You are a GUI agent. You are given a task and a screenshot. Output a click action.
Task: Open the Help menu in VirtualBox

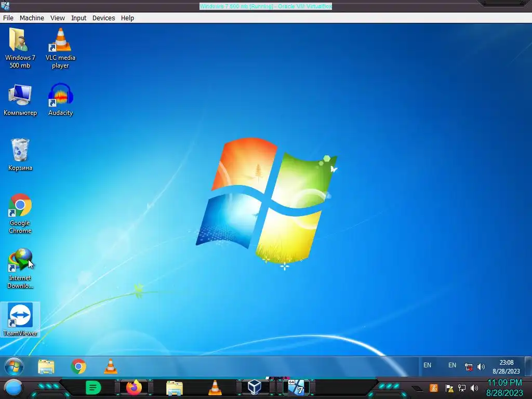127,18
